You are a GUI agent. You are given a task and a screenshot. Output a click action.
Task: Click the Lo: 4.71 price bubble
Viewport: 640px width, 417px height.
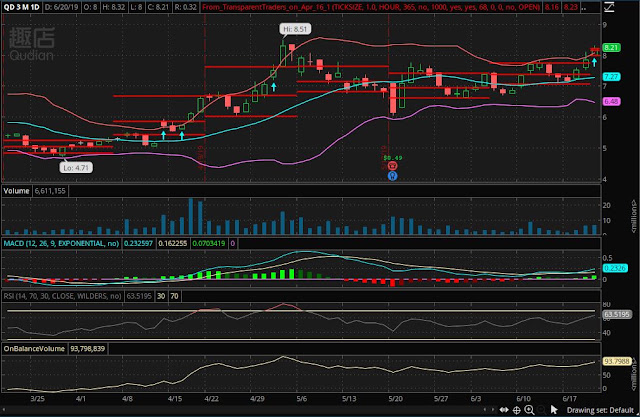76,167
